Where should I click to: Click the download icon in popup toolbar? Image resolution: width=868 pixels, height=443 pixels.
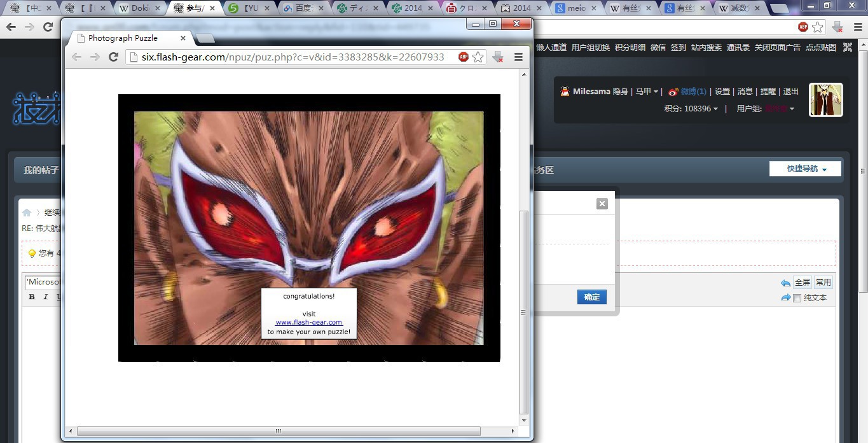coord(498,57)
